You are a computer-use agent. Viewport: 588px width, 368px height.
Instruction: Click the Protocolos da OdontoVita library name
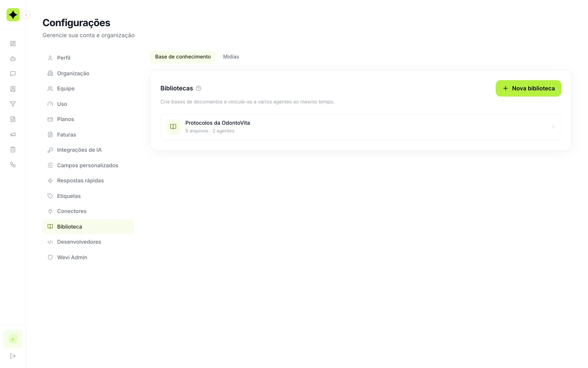click(218, 123)
